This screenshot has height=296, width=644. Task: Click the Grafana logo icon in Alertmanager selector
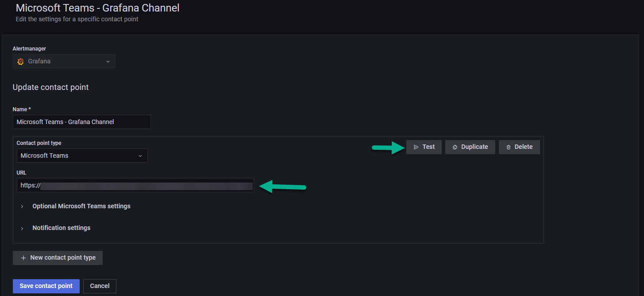tap(20, 62)
